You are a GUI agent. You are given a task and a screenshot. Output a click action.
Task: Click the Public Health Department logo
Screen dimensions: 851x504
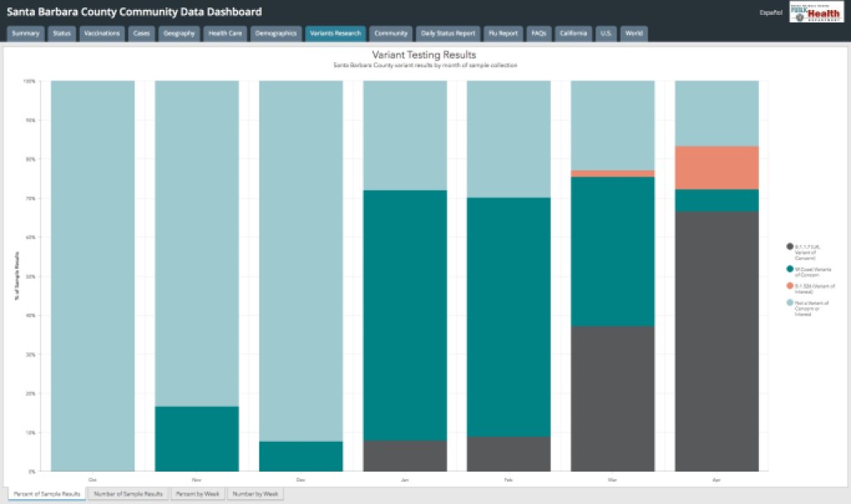[x=816, y=12]
